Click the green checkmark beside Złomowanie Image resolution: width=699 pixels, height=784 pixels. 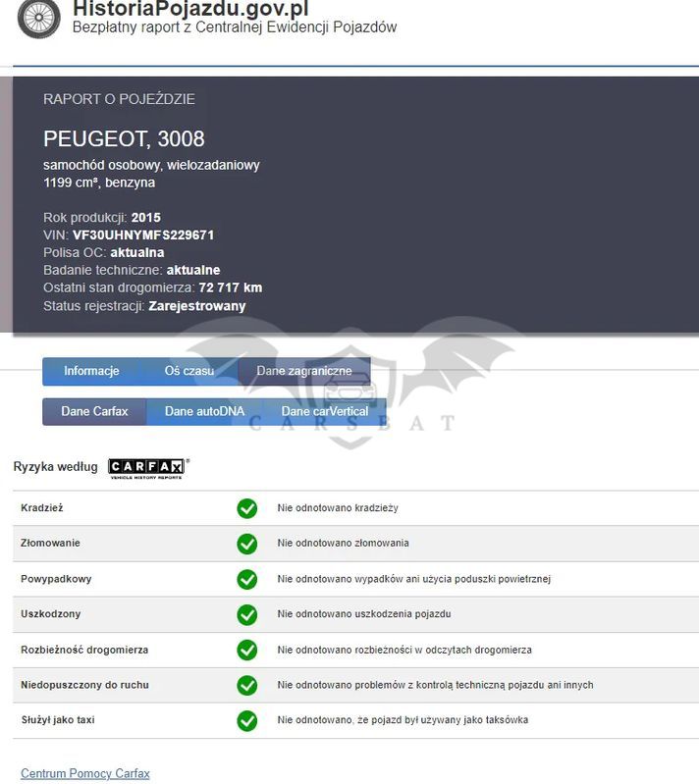(247, 544)
